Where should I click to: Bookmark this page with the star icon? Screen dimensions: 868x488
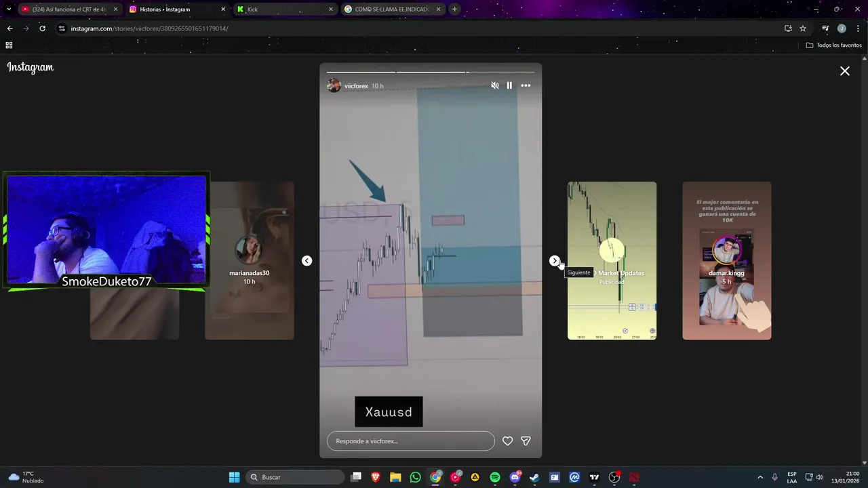803,28
